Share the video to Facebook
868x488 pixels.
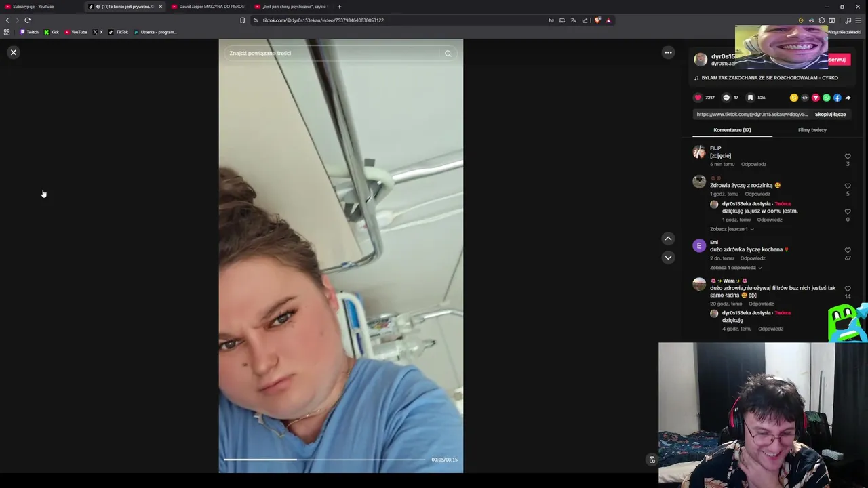click(837, 98)
